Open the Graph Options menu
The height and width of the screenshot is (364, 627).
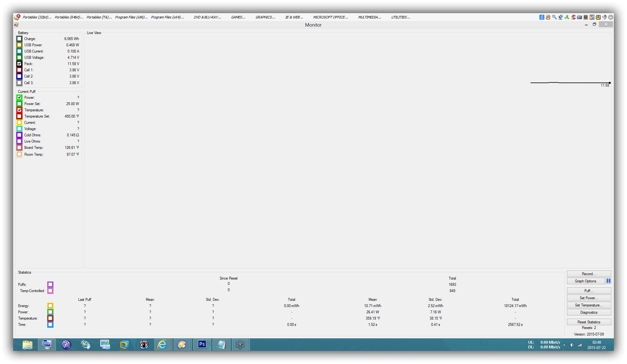pyautogui.click(x=585, y=281)
